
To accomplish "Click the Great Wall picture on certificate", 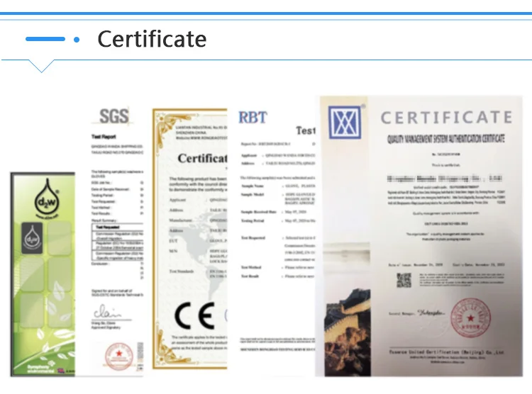I will [x=347, y=332].
